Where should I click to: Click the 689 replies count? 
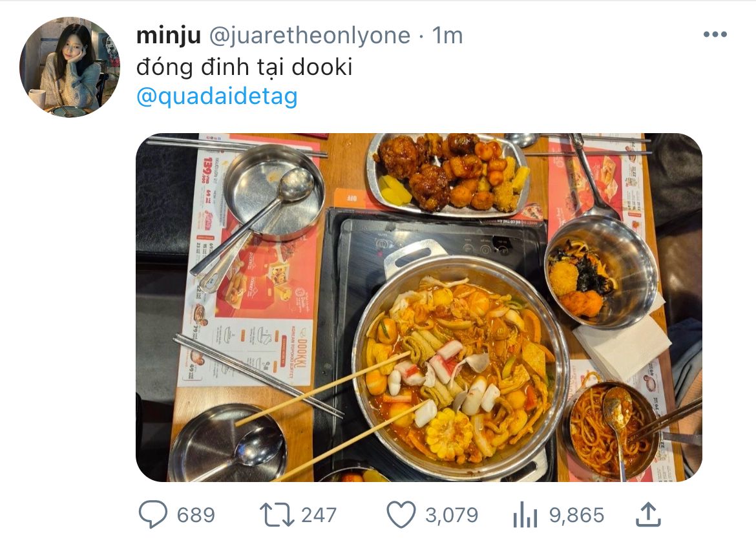coord(195,515)
